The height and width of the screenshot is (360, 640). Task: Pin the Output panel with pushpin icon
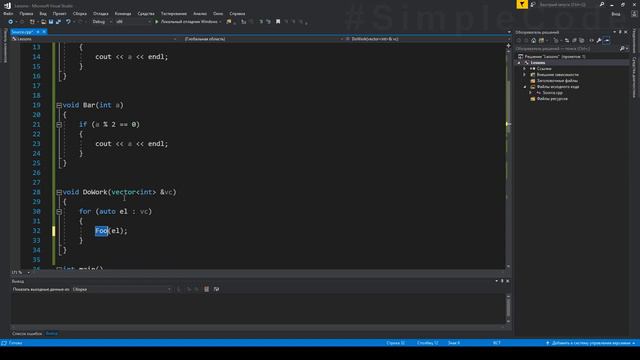502,281
